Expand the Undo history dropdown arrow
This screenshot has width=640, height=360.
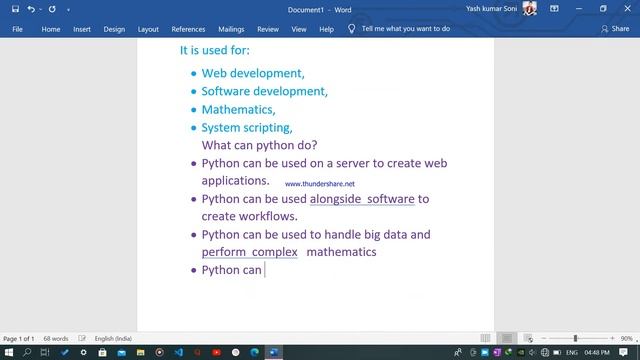click(40, 9)
